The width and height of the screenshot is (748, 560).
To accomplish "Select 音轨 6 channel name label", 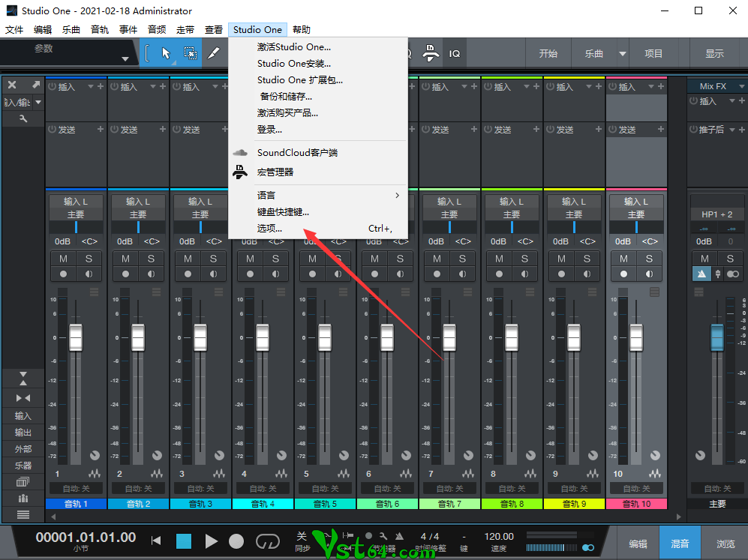I will (387, 504).
